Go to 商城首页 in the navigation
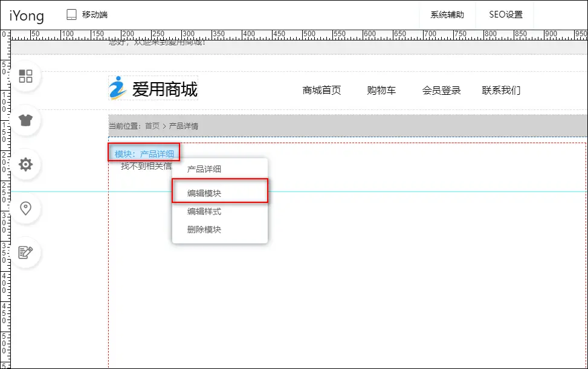 point(321,91)
